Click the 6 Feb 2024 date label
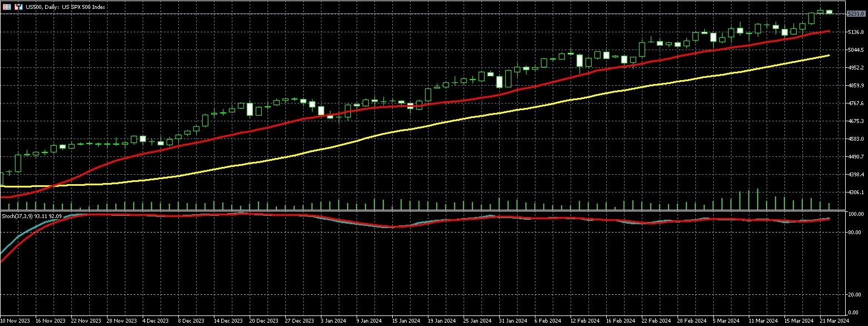Screen dimensions: 868x326 [548, 321]
